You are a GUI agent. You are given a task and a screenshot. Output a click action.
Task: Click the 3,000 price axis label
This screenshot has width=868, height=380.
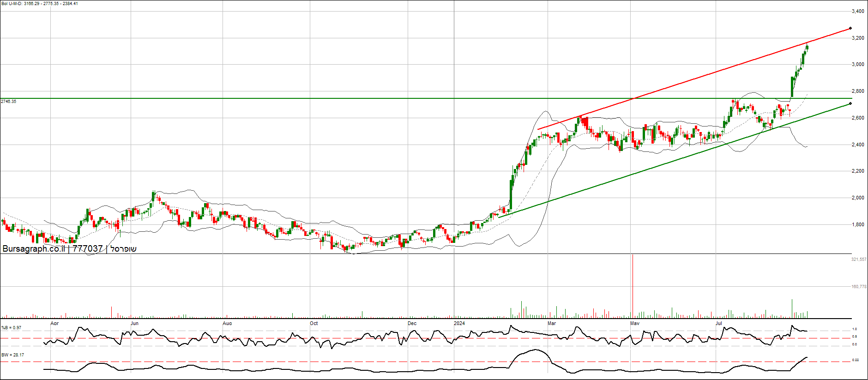tap(858, 64)
